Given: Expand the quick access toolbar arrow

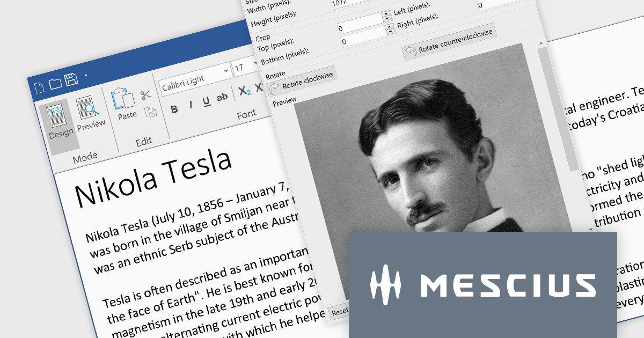Looking at the screenshot, I should point(86,75).
